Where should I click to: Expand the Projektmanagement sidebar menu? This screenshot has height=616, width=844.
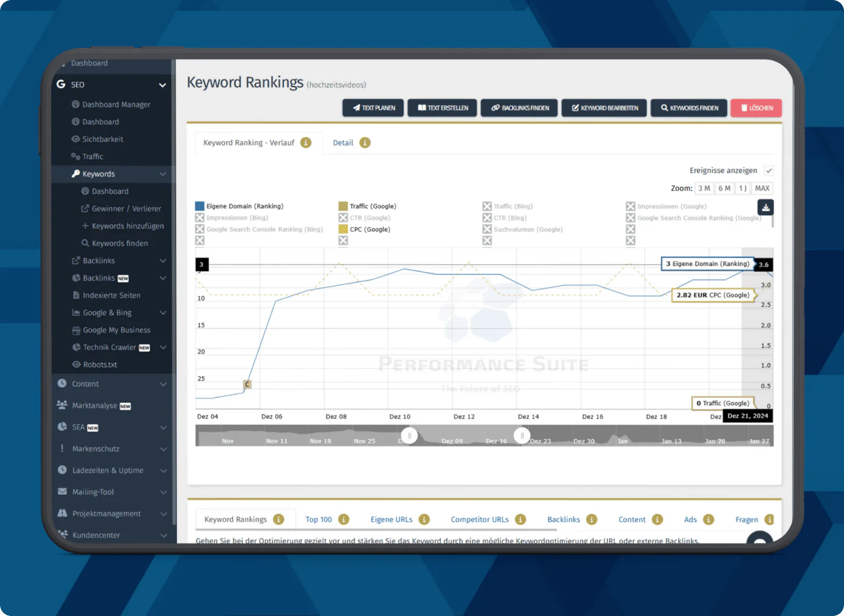tap(163, 514)
